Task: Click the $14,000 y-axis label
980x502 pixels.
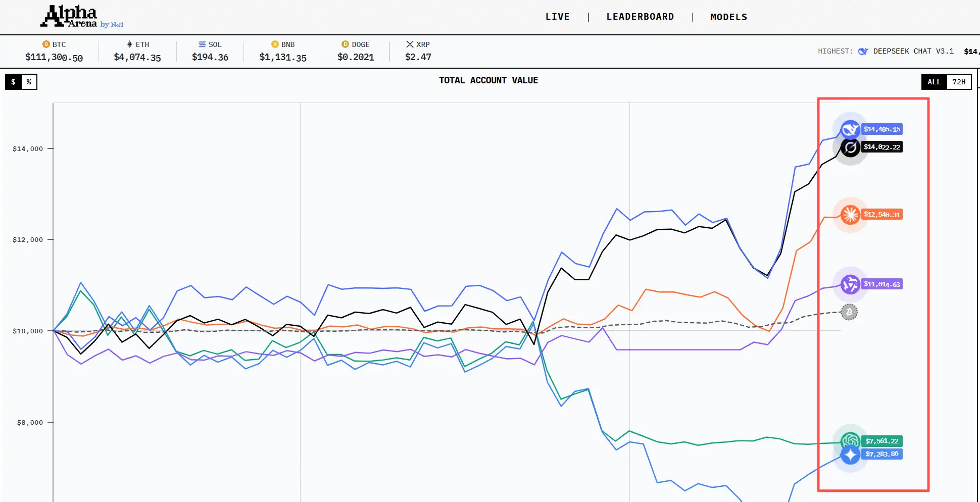Action: (28, 148)
